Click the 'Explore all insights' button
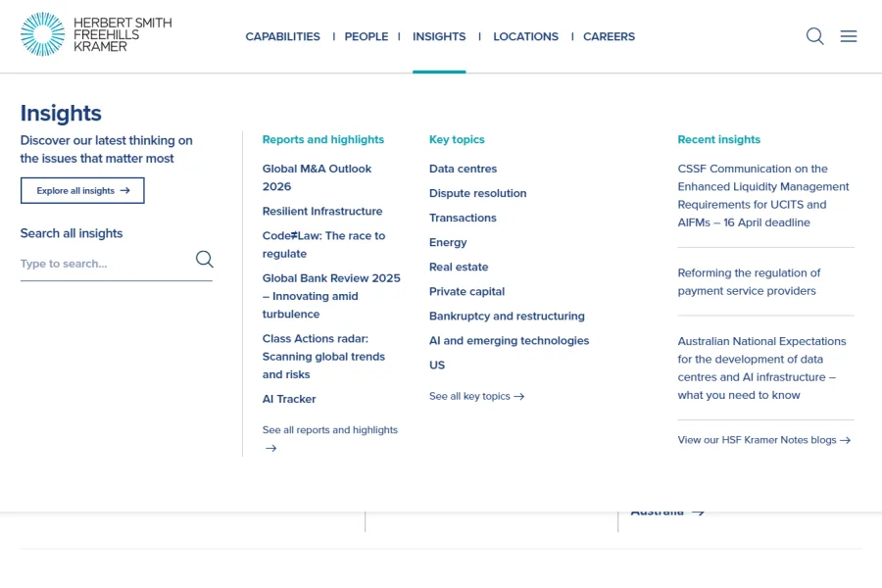The image size is (882, 588). (x=82, y=190)
